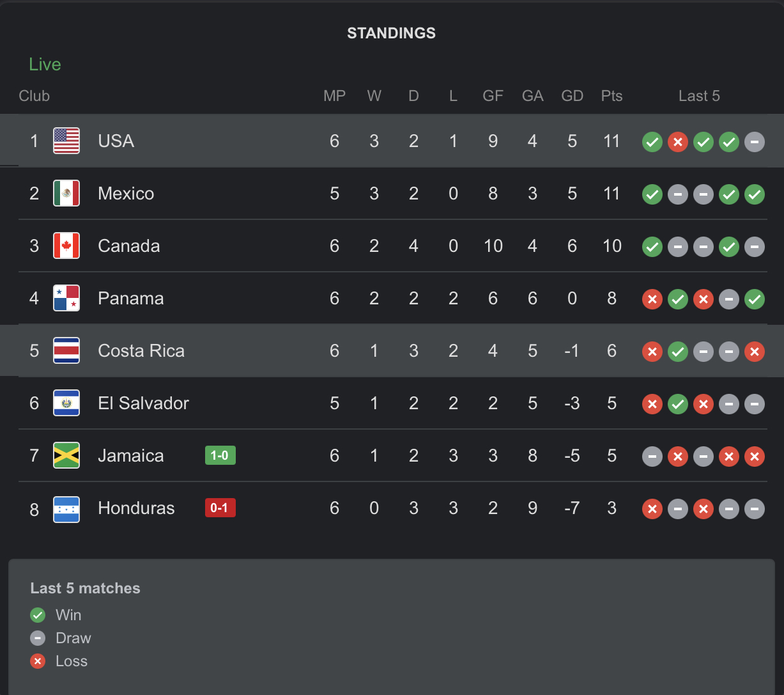The width and height of the screenshot is (784, 695).
Task: Click USA's most recent draw result icon
Action: [x=755, y=141]
